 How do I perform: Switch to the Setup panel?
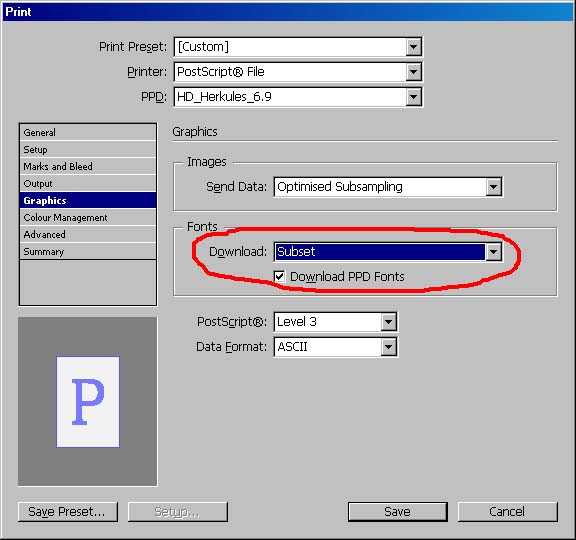(88, 150)
